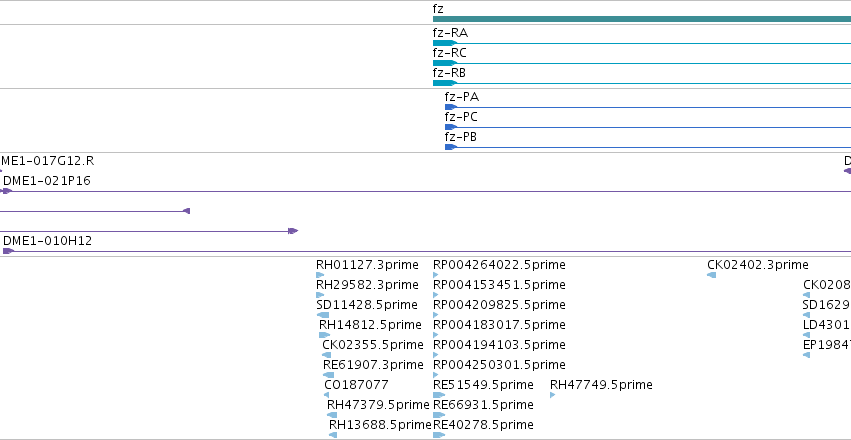Viewport: 851px width, 440px height.
Task: Click the RE66931.5prime EST arrow glyph
Action: [439, 415]
